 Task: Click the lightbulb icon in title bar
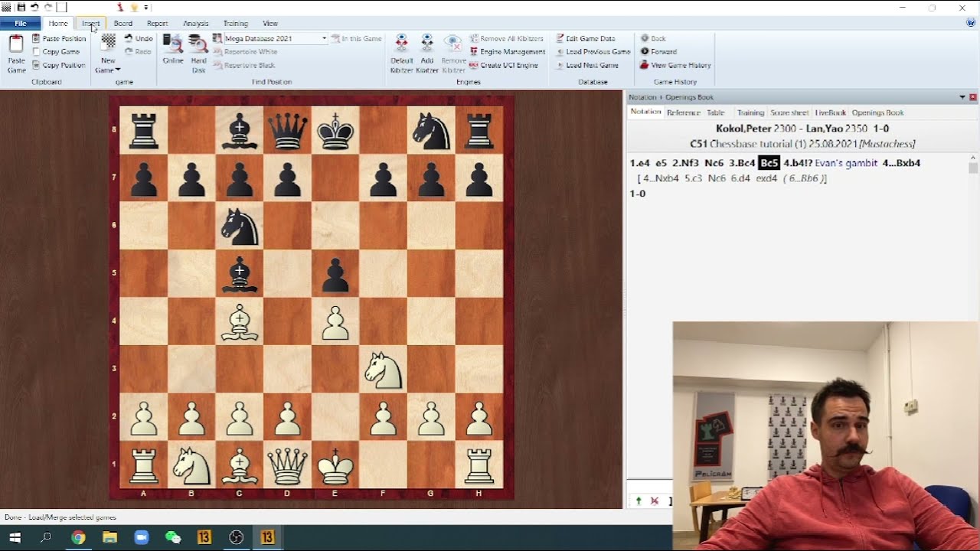(134, 8)
